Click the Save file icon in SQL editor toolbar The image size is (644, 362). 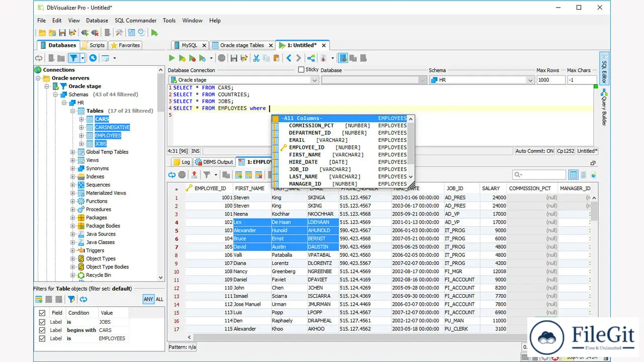coord(234,58)
